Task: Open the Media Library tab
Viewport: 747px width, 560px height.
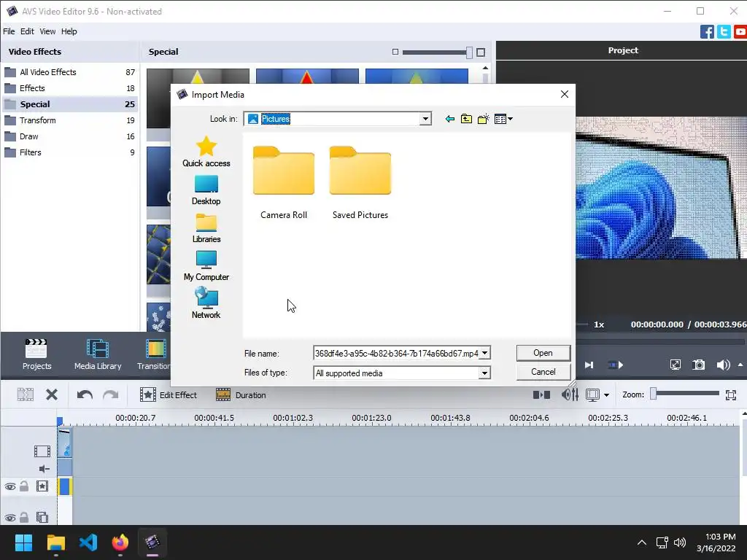Action: [x=98, y=354]
